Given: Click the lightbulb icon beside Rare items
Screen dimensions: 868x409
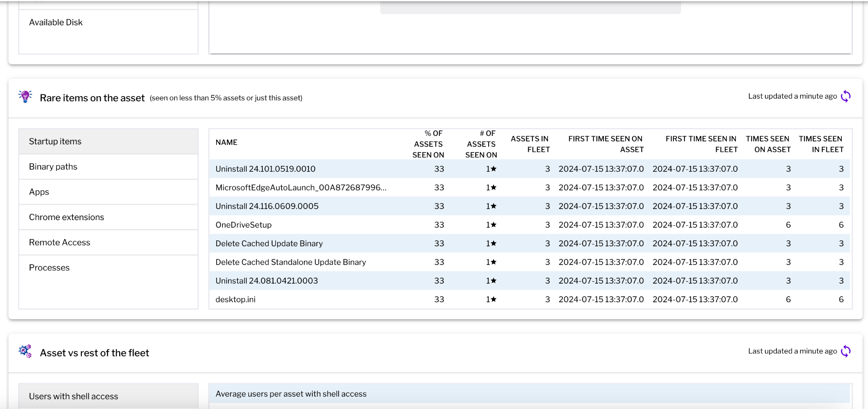Looking at the screenshot, I should pyautogui.click(x=25, y=97).
